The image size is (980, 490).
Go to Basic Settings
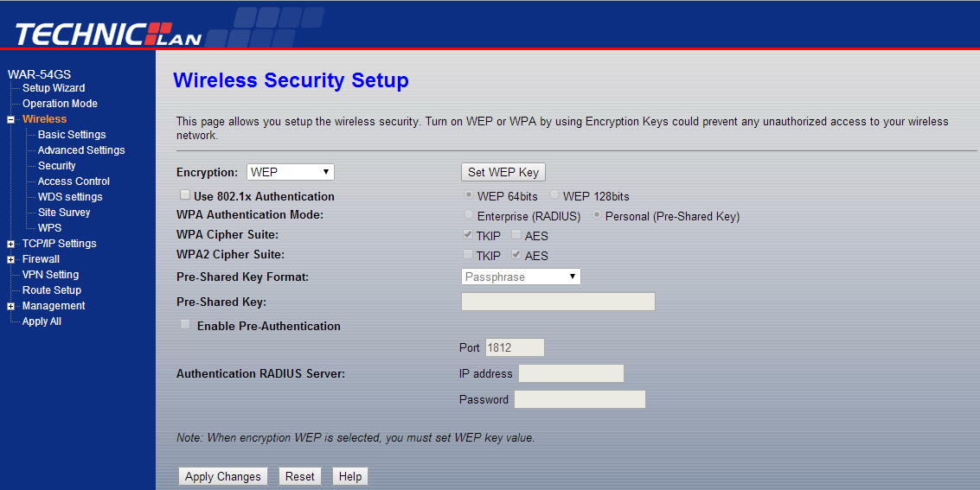tap(72, 135)
